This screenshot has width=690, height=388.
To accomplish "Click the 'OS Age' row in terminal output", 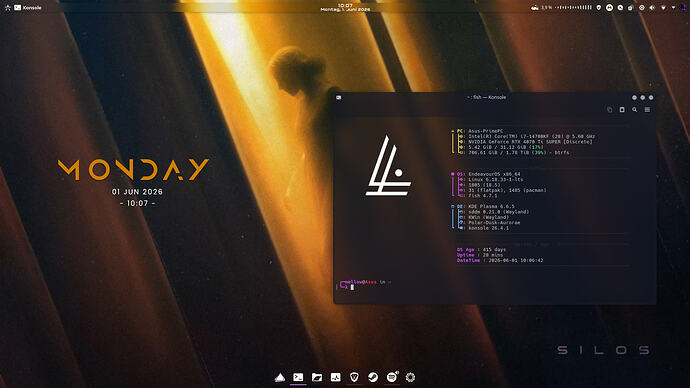I will click(481, 249).
